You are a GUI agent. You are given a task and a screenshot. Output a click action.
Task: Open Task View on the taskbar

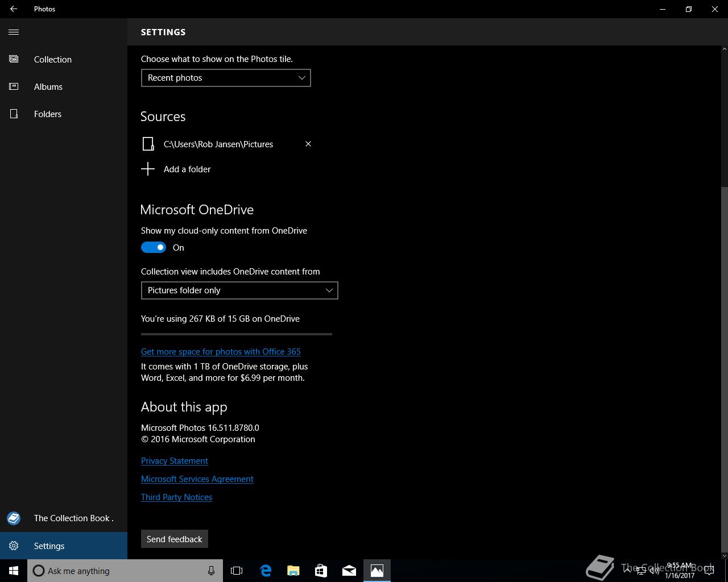click(237, 571)
